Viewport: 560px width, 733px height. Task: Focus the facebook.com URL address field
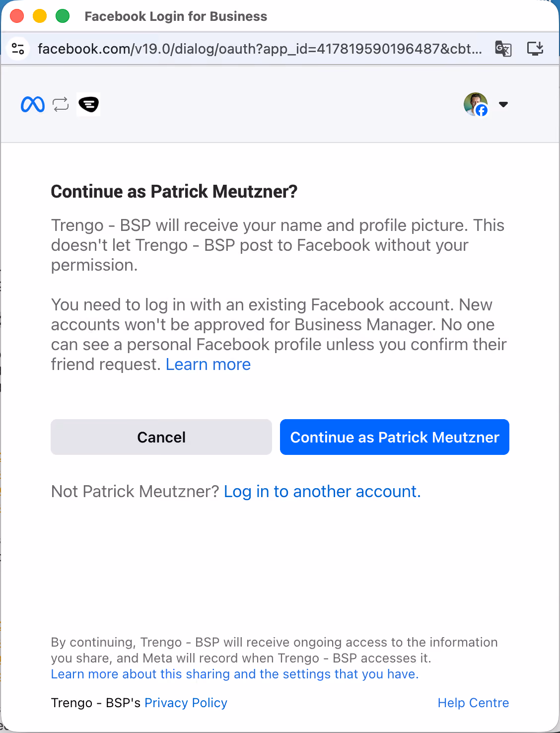tap(260, 49)
